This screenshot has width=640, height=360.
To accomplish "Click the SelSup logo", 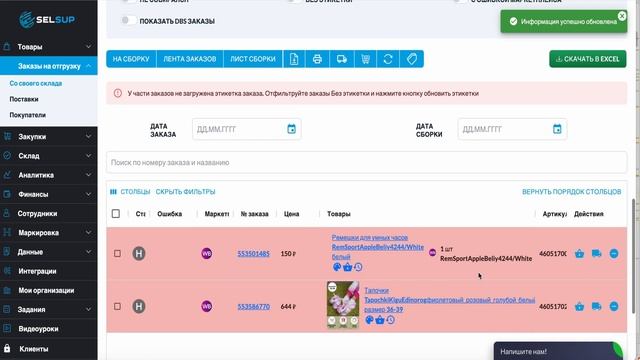I will [48, 19].
